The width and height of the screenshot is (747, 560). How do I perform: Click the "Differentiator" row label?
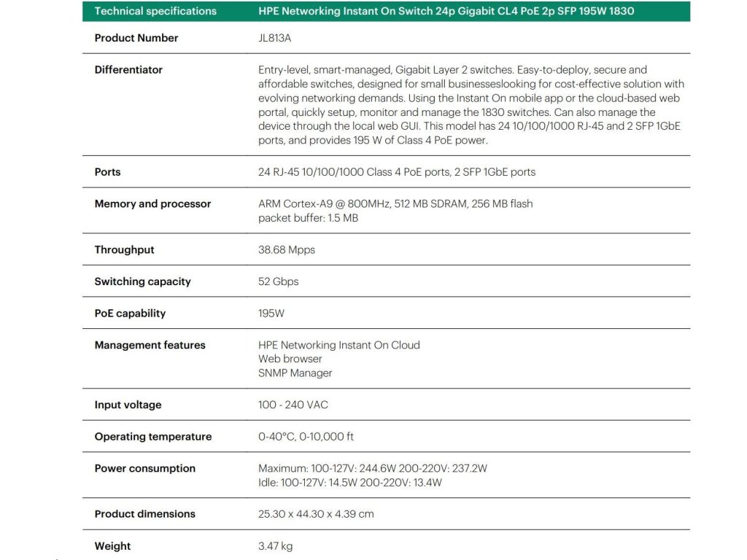(128, 70)
